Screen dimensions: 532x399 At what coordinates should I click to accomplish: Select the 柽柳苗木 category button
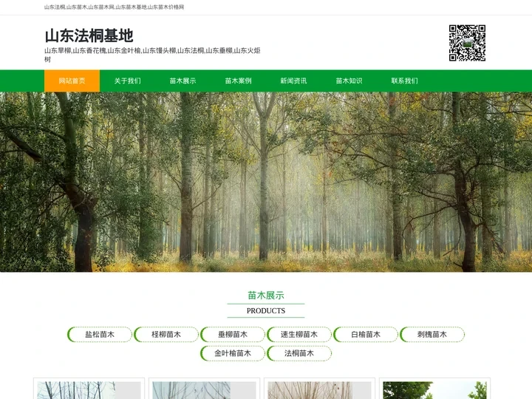[166, 335]
